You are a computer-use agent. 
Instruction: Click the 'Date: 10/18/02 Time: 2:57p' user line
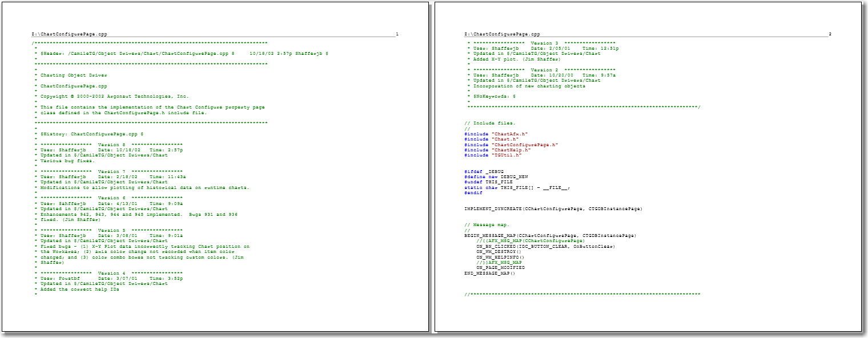108,150
